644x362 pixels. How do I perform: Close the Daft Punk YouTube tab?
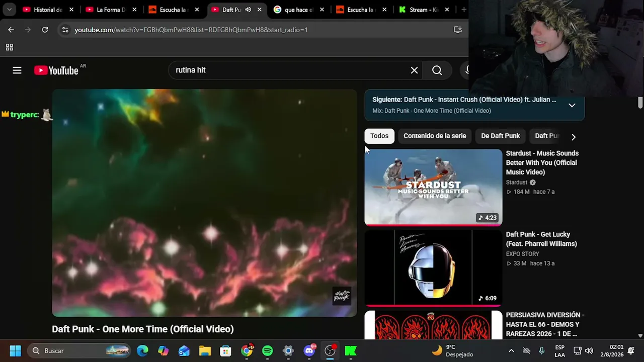pyautogui.click(x=260, y=10)
